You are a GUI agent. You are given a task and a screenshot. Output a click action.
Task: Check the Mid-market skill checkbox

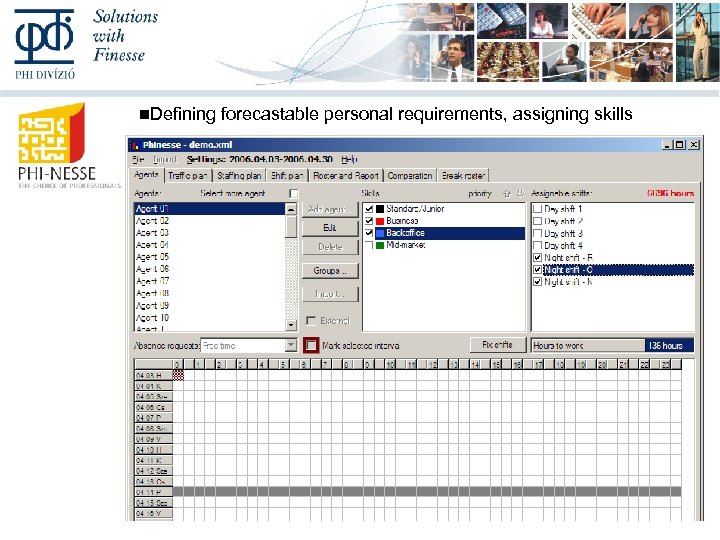coord(369,245)
